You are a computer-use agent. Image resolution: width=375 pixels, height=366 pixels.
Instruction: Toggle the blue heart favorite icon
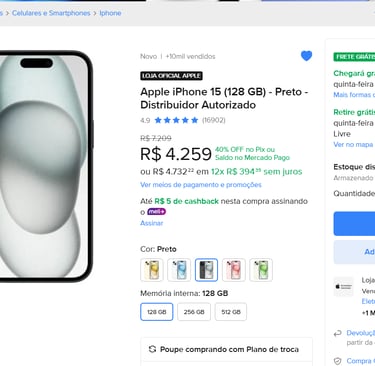[306, 56]
